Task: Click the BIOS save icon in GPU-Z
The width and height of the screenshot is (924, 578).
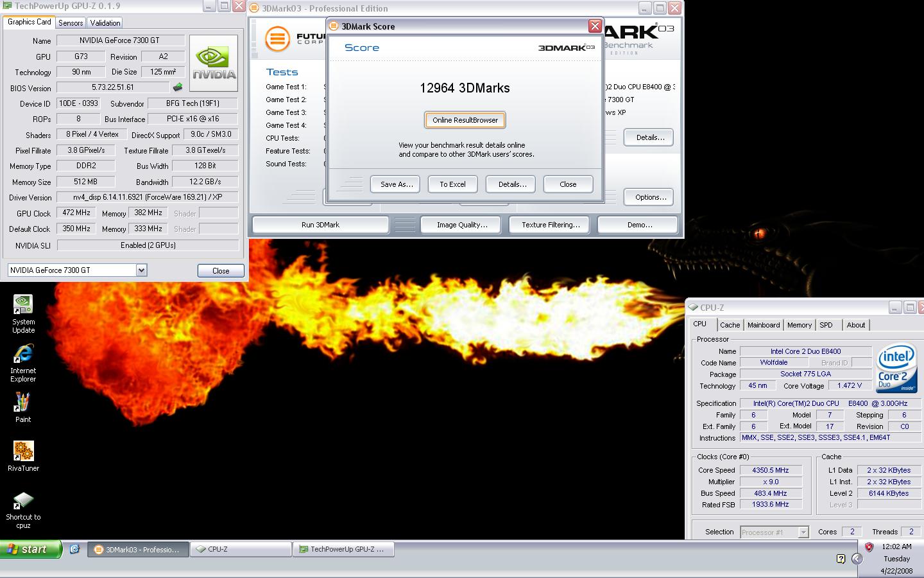Action: point(178,87)
